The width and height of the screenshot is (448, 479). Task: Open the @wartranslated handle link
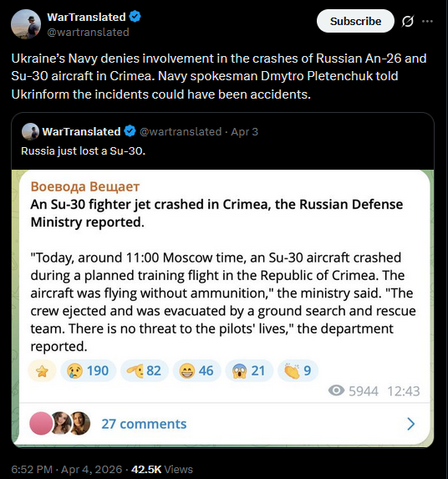(88, 32)
